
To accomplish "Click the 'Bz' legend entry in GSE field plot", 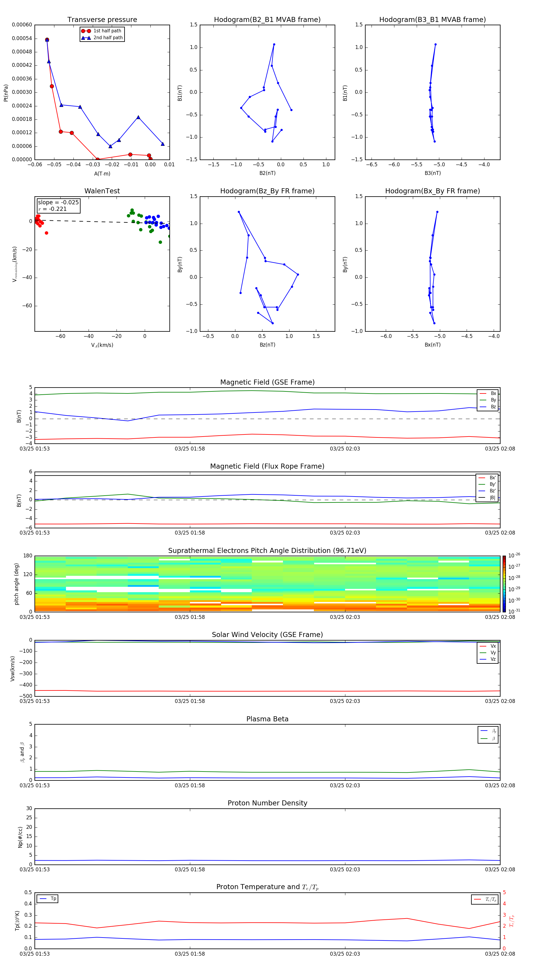I will pyautogui.click(x=488, y=407).
